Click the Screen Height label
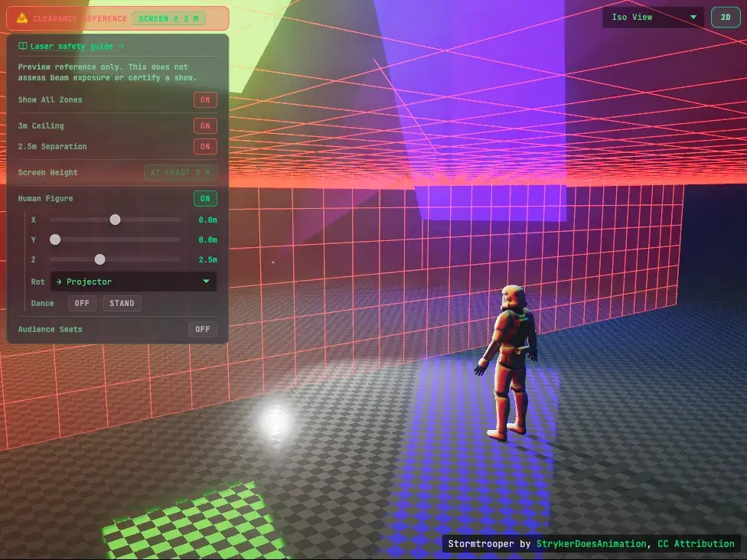This screenshot has height=560, width=747. point(47,172)
